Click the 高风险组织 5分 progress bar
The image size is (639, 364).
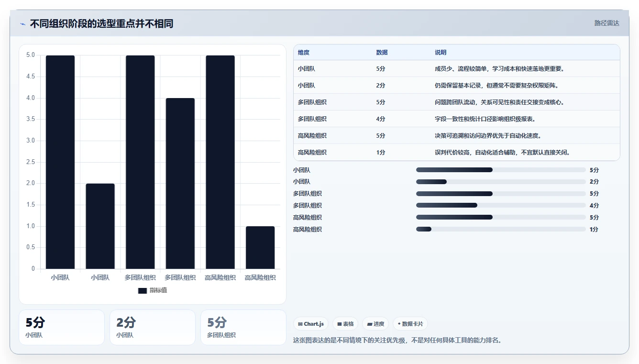501,218
